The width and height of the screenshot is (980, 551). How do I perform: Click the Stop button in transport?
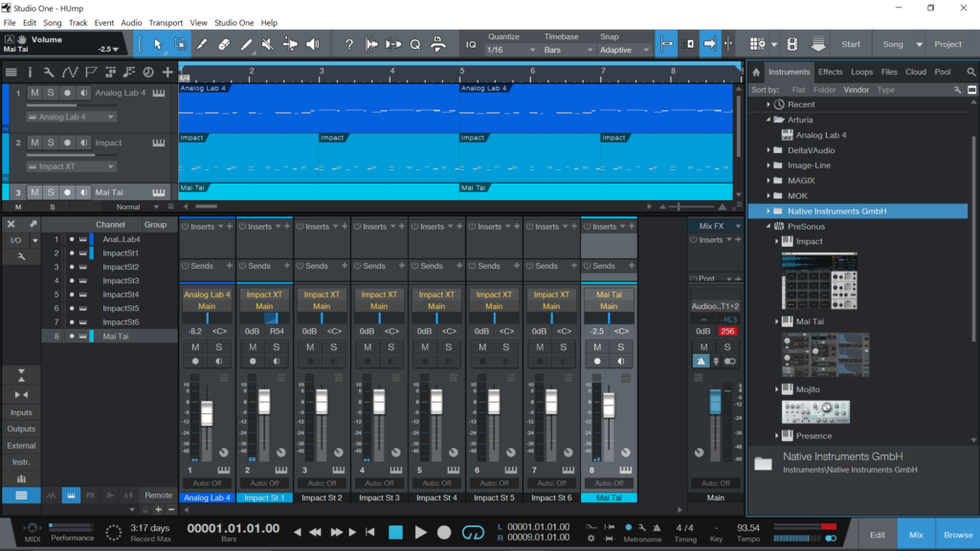[395, 532]
